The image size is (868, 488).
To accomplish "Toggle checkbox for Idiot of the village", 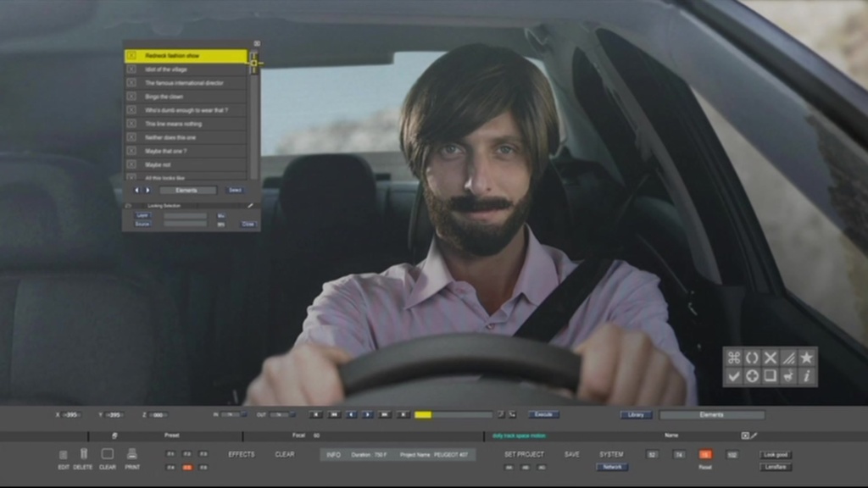I will 131,69.
